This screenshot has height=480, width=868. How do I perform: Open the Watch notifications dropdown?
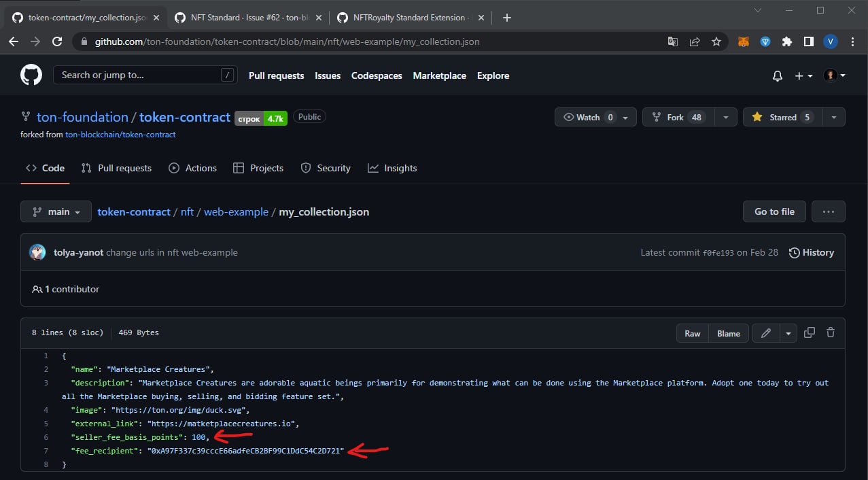click(x=596, y=117)
